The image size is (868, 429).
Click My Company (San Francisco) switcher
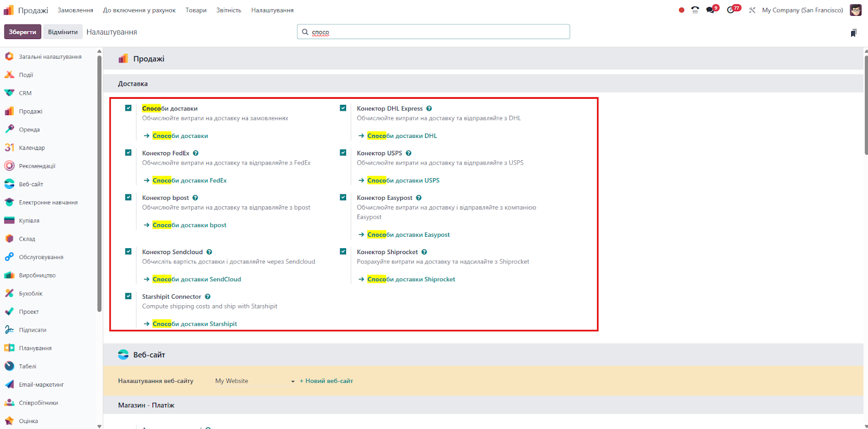[802, 10]
